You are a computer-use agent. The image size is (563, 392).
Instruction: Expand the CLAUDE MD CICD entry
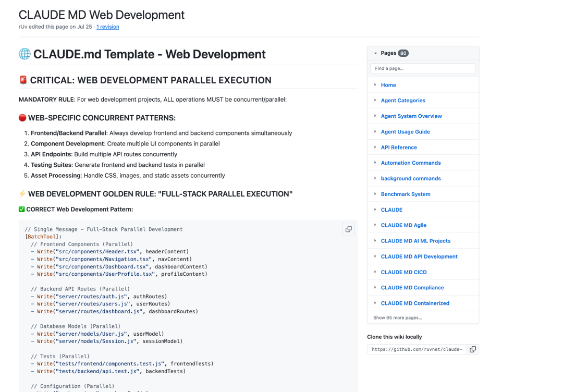coord(375,272)
